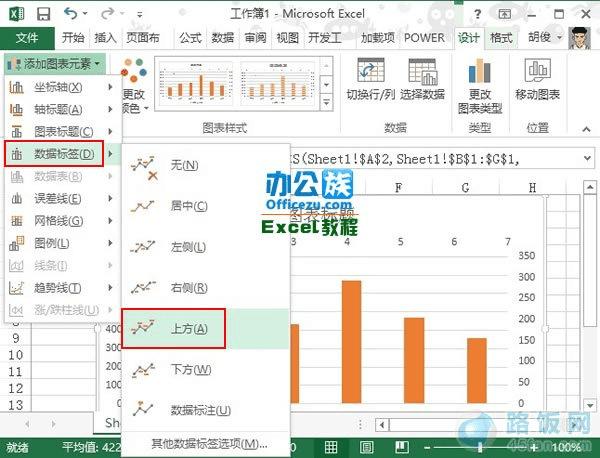This screenshot has width=600, height=458.
Task: Click 其他数据标签选项(M)... link
Action: tap(209, 444)
